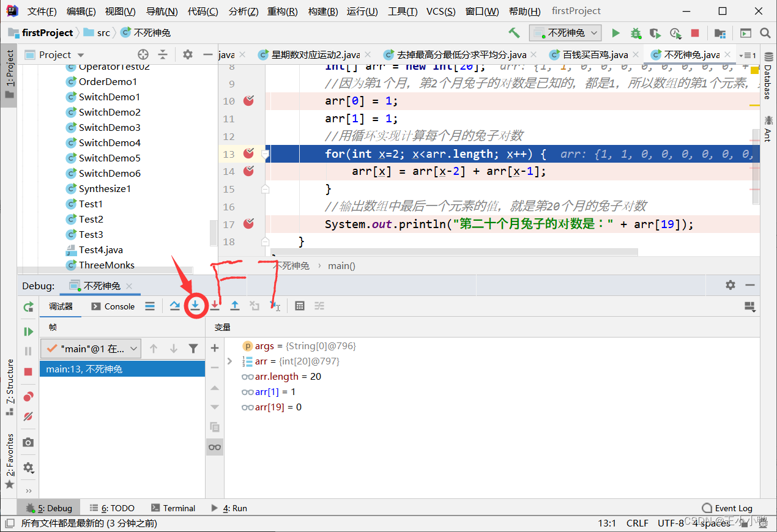Open Project Structure dialog icon
The width and height of the screenshot is (777, 532).
point(720,33)
